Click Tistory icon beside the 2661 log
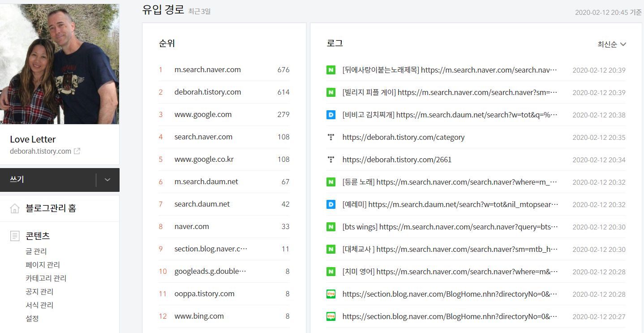644x333 pixels. pyautogui.click(x=331, y=160)
